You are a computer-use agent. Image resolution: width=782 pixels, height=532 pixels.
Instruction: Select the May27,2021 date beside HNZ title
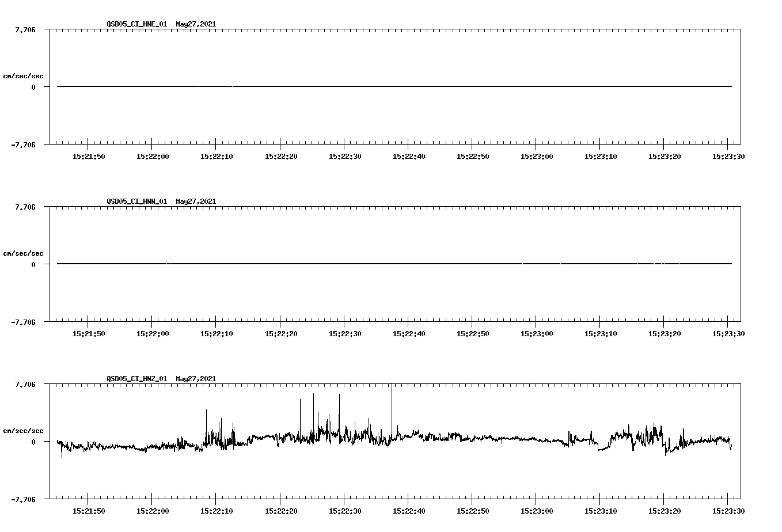click(x=195, y=379)
